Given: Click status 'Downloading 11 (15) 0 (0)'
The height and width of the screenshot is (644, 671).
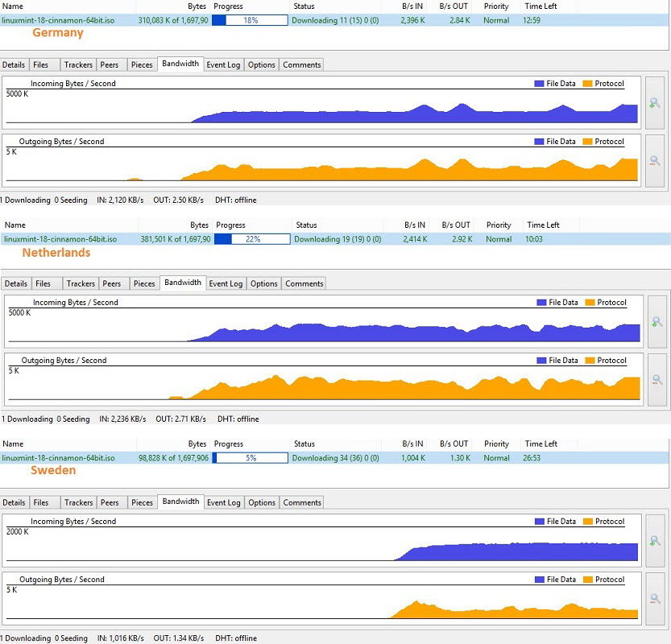Looking at the screenshot, I should (x=335, y=20).
